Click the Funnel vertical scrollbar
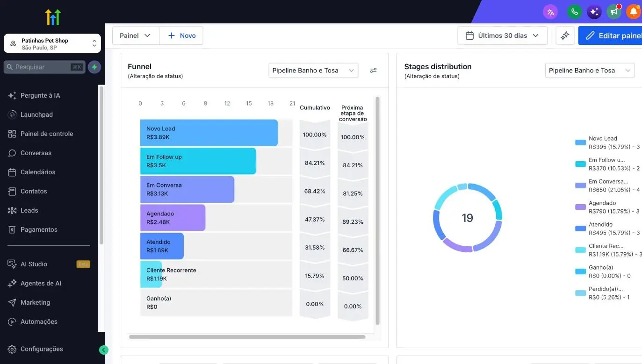 (x=378, y=211)
